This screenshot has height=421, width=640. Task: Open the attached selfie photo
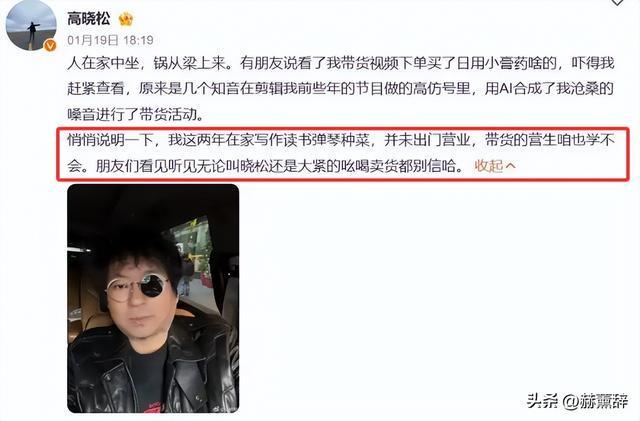click(x=153, y=298)
